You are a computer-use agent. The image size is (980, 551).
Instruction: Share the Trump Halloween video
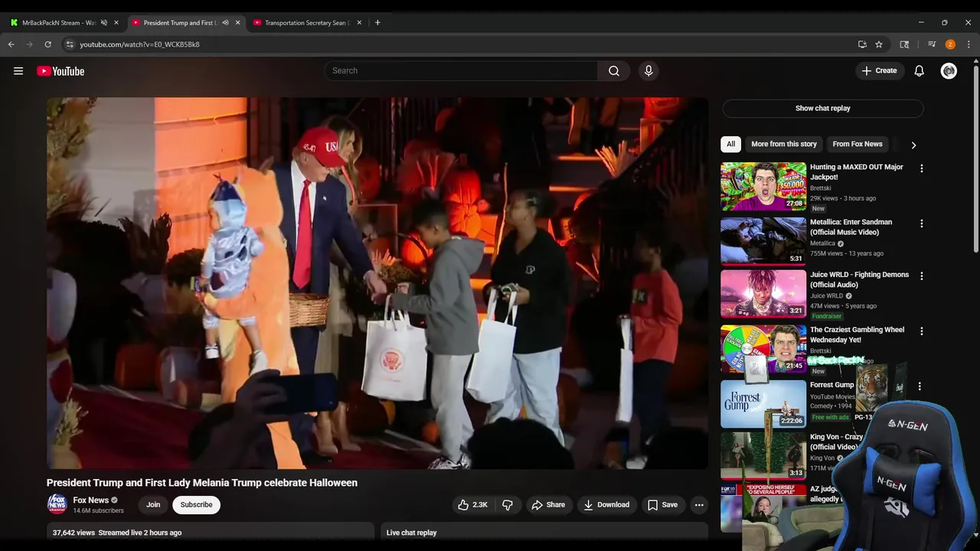coord(548,505)
